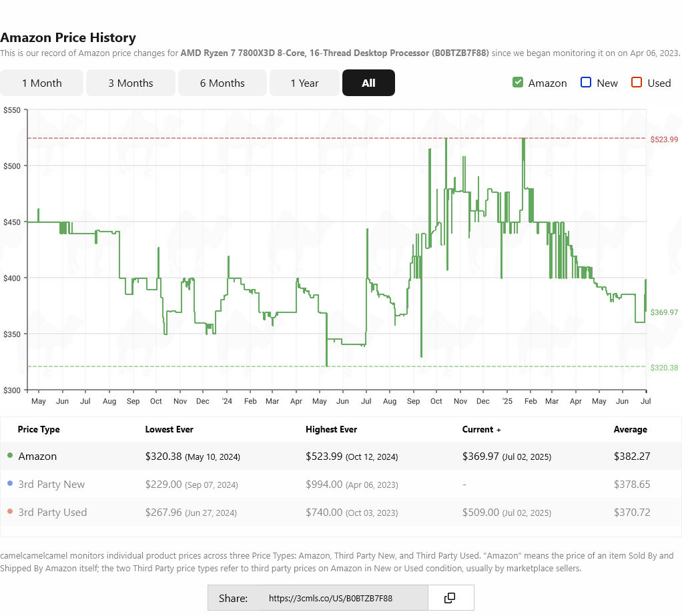Click Amazon average $382.27 value
This screenshot has height=616, width=682.
pyautogui.click(x=632, y=456)
